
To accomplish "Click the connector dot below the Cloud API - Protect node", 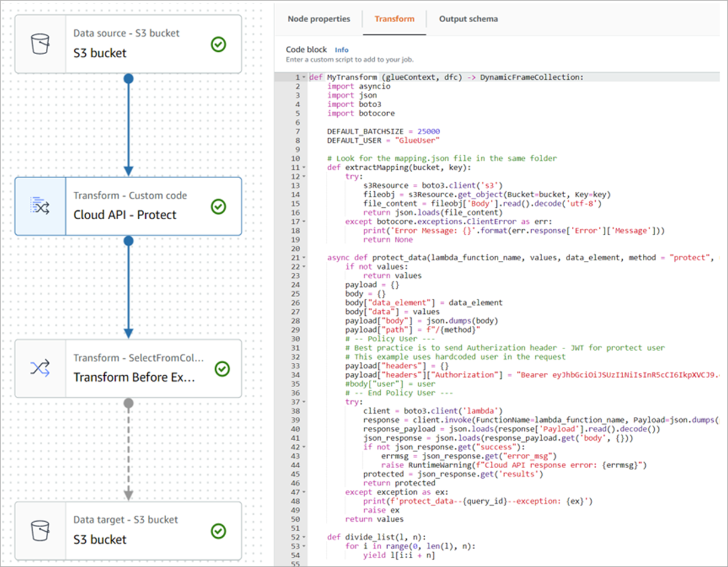I will point(128,241).
